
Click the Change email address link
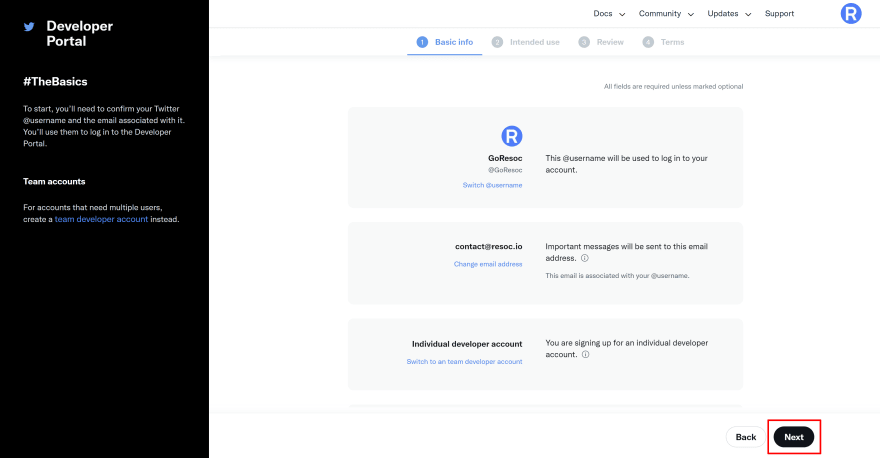click(488, 264)
